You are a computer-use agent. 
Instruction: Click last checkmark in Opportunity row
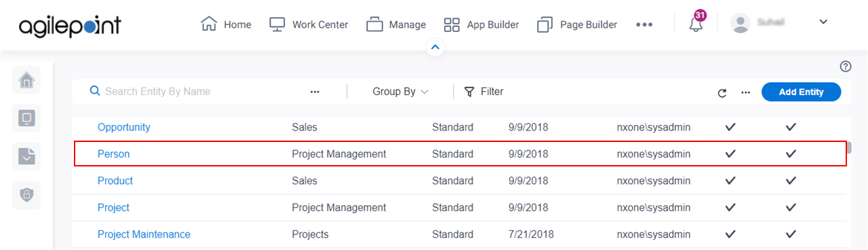tap(791, 127)
